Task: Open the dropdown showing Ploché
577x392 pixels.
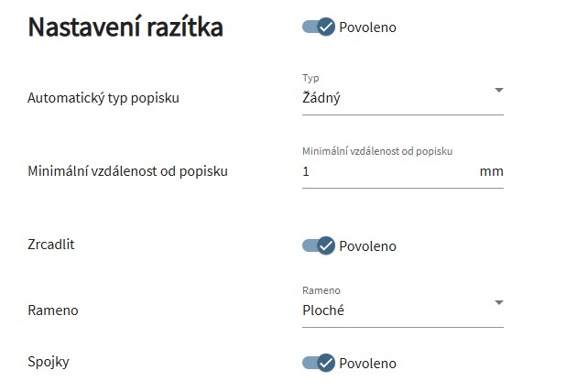Action: (x=394, y=310)
